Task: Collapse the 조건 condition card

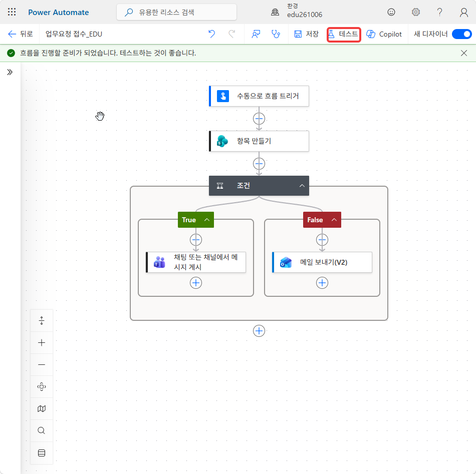Action: pyautogui.click(x=302, y=186)
